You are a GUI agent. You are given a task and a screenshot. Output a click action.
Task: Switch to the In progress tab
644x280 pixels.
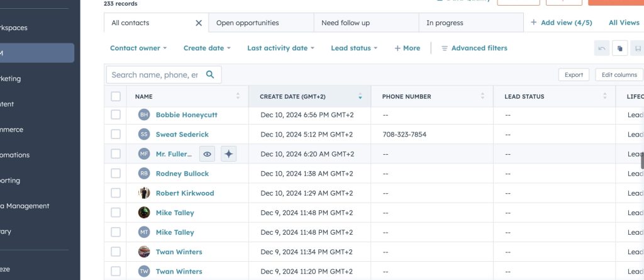471,23
